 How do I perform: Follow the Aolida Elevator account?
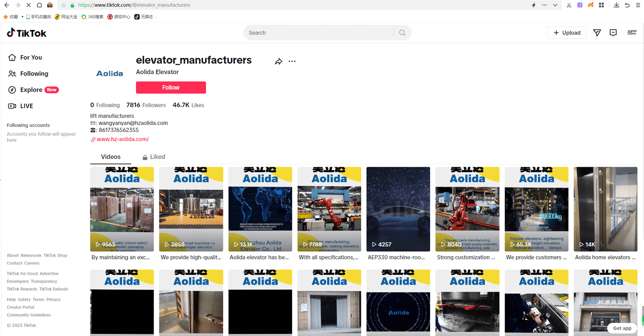point(171,87)
